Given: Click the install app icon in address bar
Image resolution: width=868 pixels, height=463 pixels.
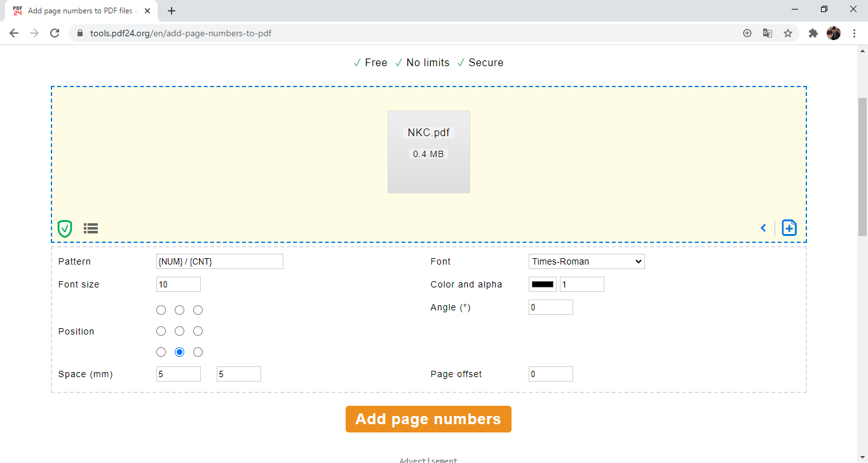Looking at the screenshot, I should pos(747,33).
